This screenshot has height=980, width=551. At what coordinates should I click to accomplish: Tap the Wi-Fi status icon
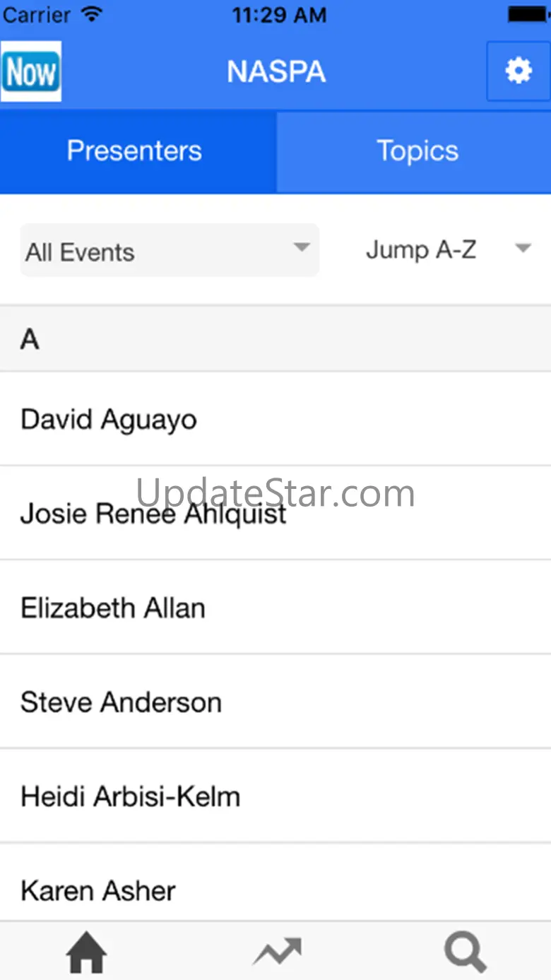click(91, 14)
